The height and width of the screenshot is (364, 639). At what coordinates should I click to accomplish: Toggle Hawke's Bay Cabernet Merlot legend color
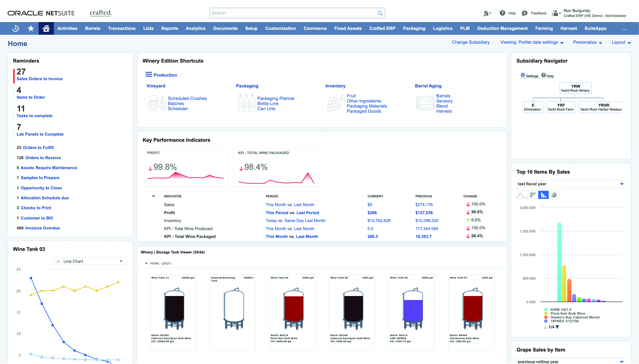tap(546, 317)
